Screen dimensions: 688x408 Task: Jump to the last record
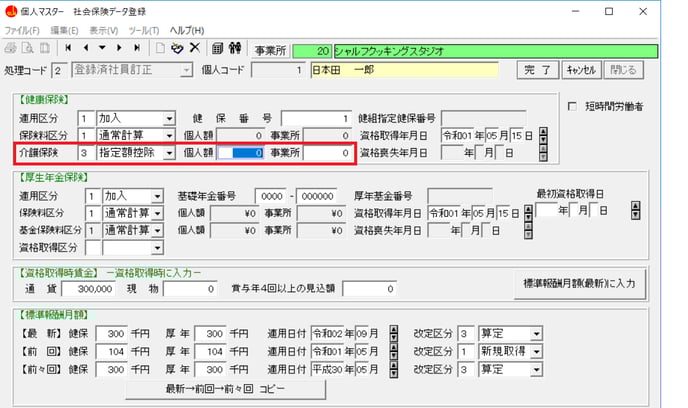(x=137, y=48)
